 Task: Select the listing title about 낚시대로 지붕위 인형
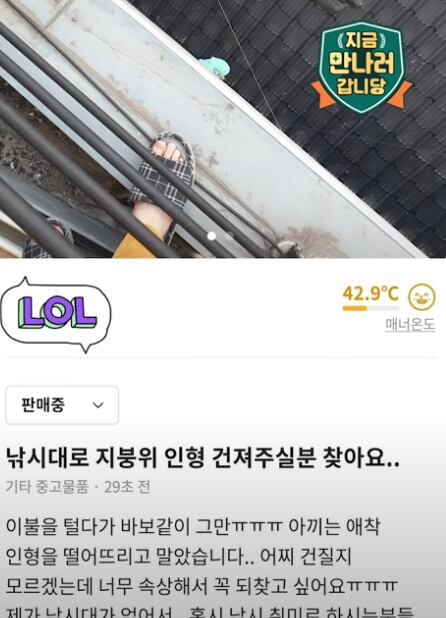[203, 458]
